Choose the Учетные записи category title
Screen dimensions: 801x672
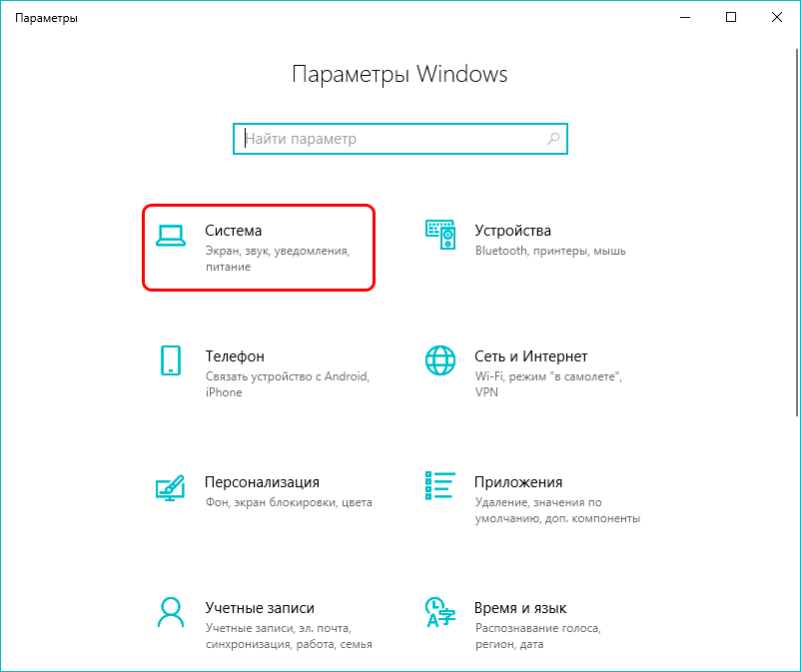260,608
